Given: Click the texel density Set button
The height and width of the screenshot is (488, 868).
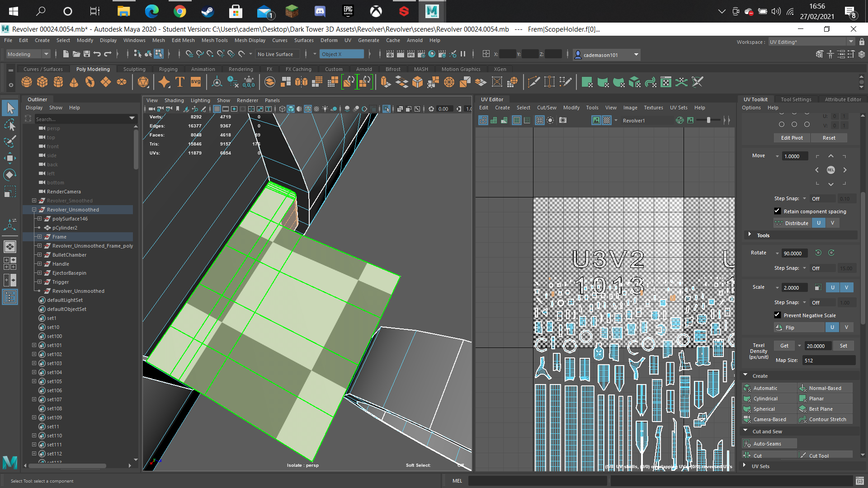Looking at the screenshot, I should pos(844,346).
